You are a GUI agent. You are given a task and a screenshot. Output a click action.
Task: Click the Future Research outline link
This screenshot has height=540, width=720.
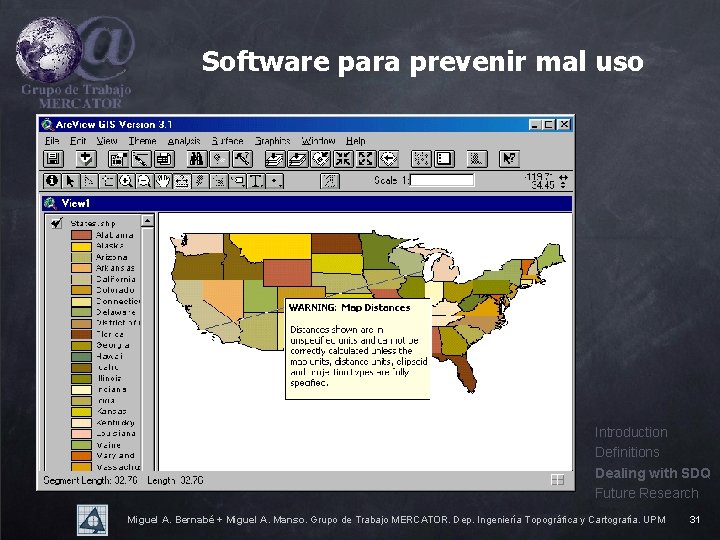point(647,493)
